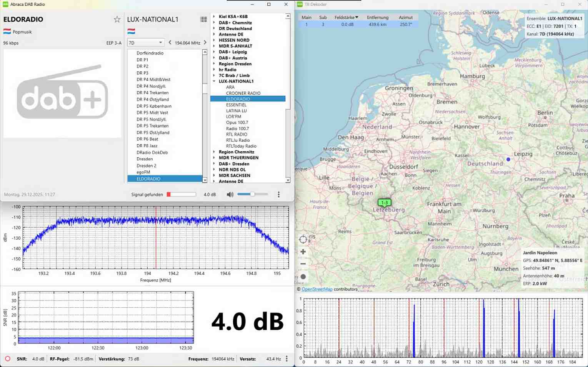Mark ELDORADIO as favorite with the star

click(117, 19)
